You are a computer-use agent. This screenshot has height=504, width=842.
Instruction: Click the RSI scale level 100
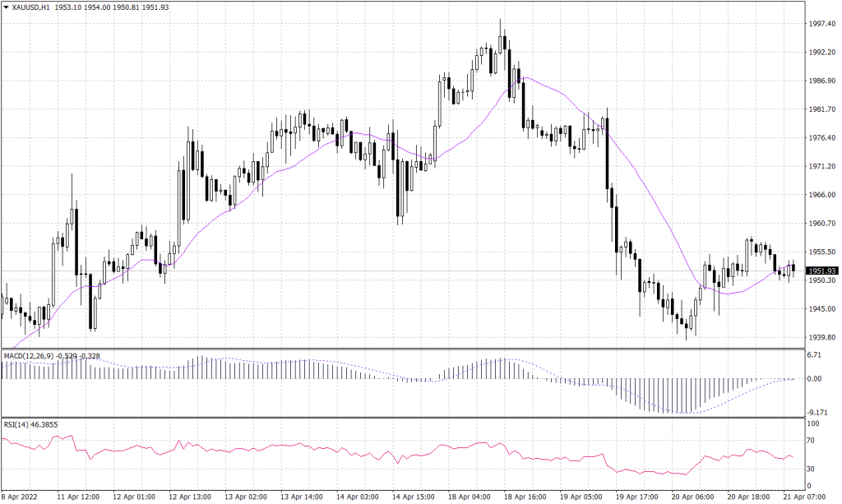[x=813, y=423]
